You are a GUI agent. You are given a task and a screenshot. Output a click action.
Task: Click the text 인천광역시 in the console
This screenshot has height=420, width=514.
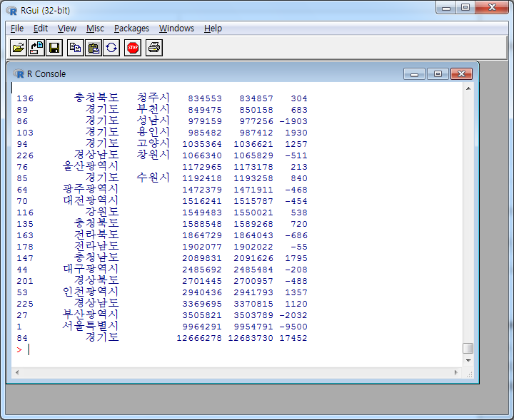click(91, 292)
